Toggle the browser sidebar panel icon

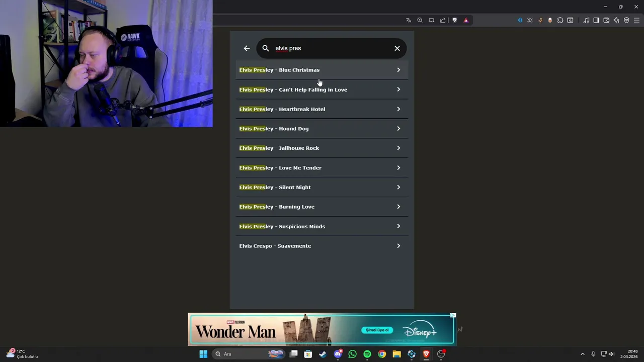click(x=596, y=20)
